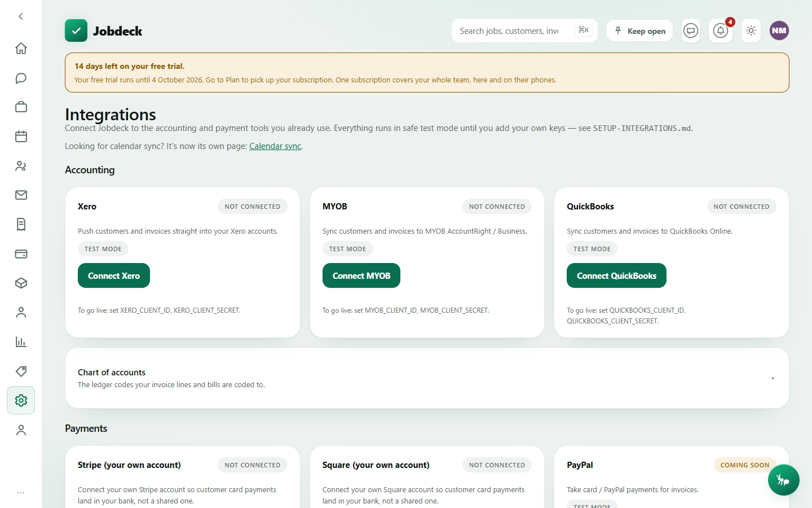812x508 pixels.
Task: Click the QuickBooks card title
Action: coord(590,207)
